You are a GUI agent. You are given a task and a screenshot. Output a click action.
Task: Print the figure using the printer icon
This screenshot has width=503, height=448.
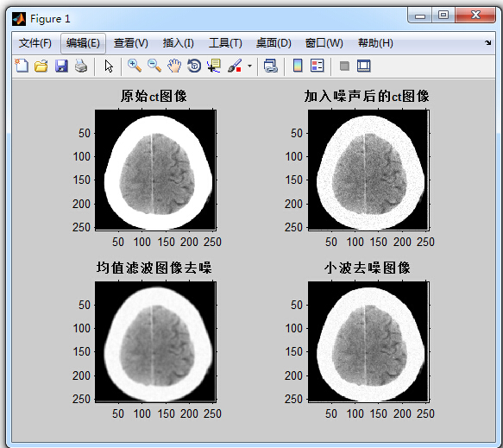[81, 66]
